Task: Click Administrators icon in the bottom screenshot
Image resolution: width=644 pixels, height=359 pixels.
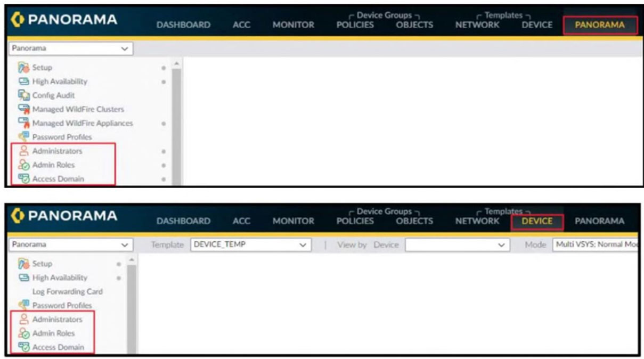Action: (x=23, y=319)
